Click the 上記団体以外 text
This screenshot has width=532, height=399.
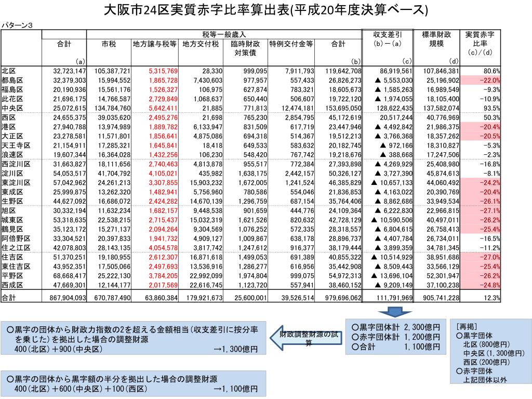485,380
